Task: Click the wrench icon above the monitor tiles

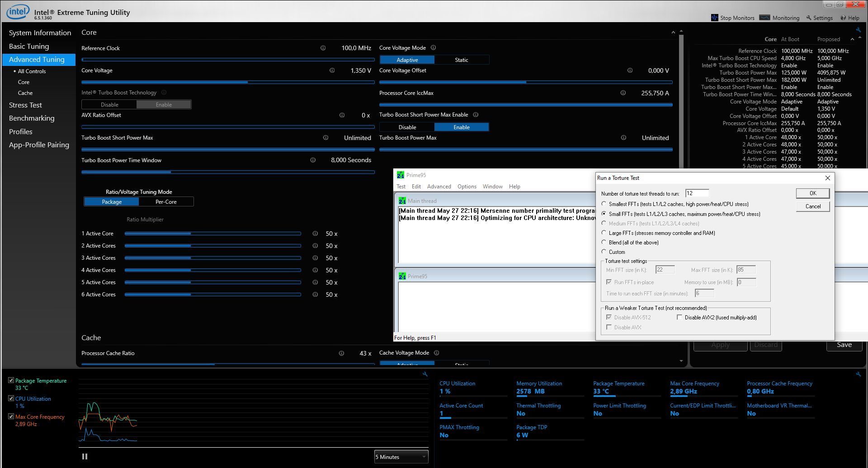Action: (859, 374)
